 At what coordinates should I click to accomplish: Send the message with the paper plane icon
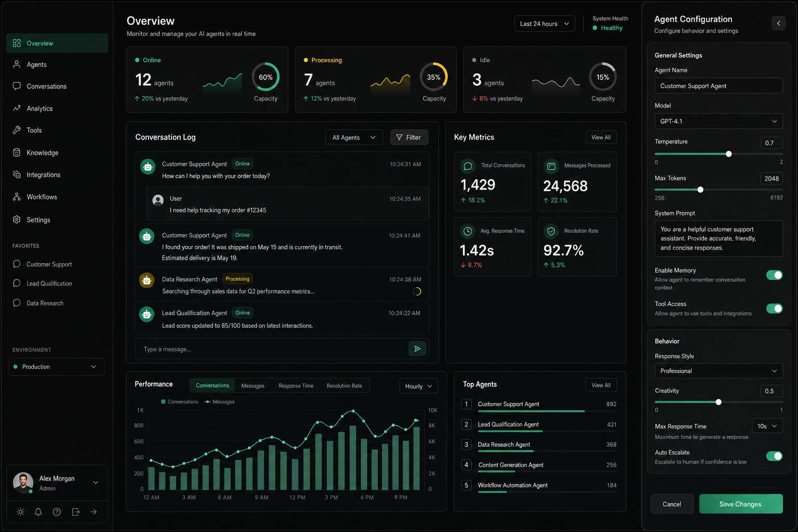point(417,349)
